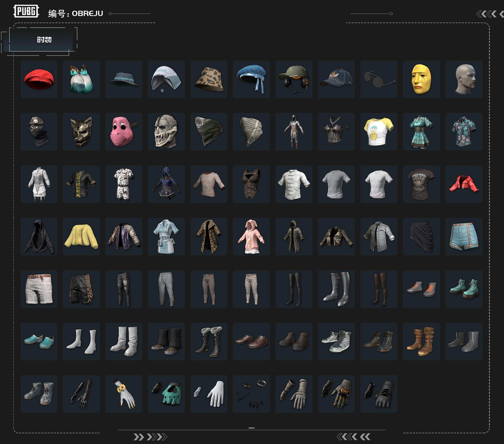The width and height of the screenshot is (504, 444).
Task: Pick the pink bunny hoodie
Action: coord(251,237)
